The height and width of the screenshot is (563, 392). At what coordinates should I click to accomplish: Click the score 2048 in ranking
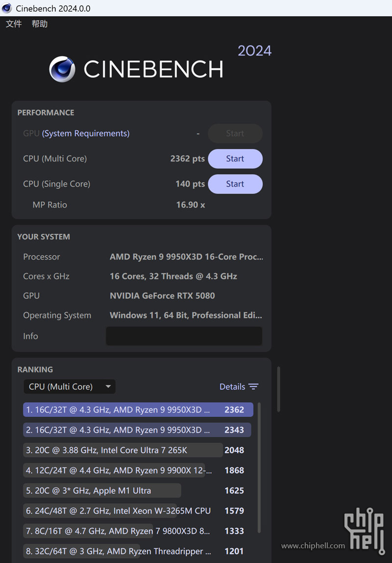pos(234,450)
